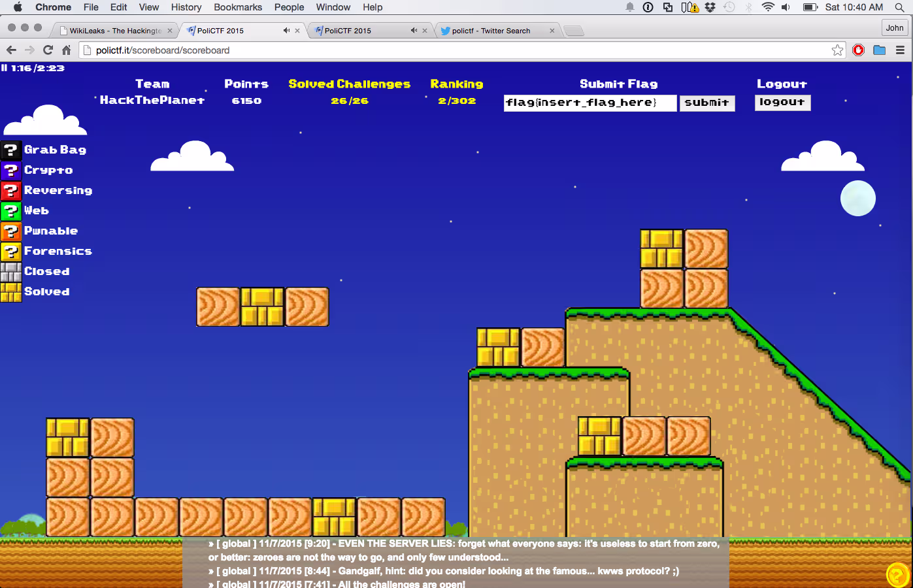Open the Bookmarks menu
The width and height of the screenshot is (913, 588).
point(238,7)
